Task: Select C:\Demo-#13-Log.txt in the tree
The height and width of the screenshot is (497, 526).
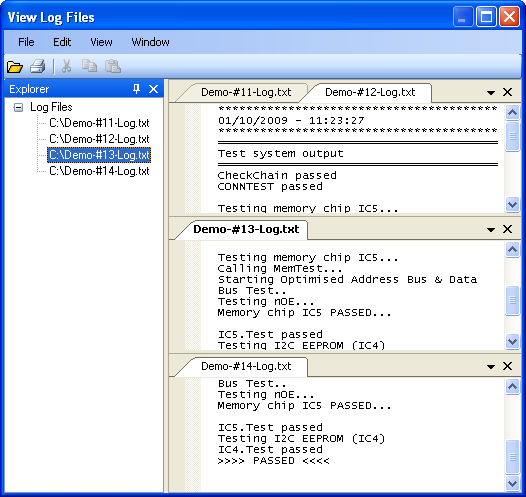Action: tap(99, 155)
